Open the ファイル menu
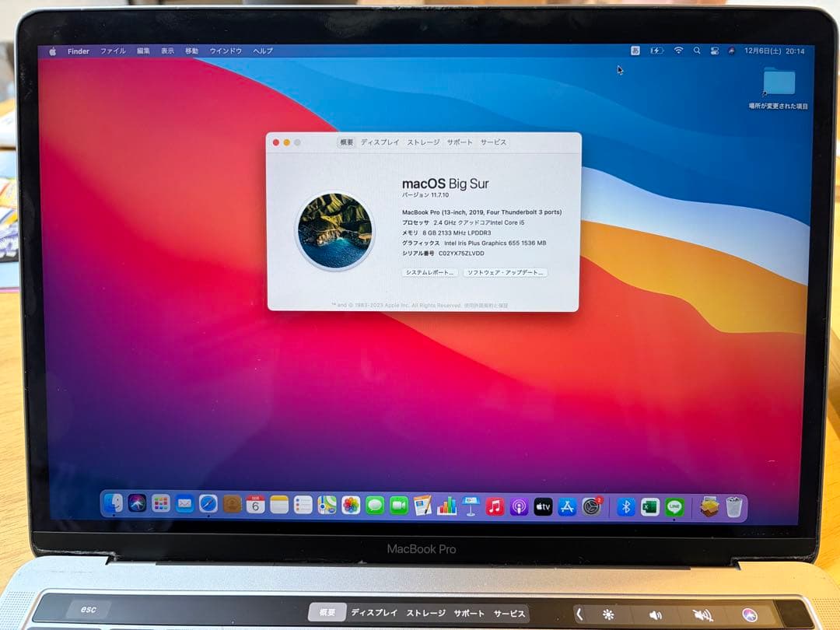Screen dimensions: 840x630 tap(114, 51)
